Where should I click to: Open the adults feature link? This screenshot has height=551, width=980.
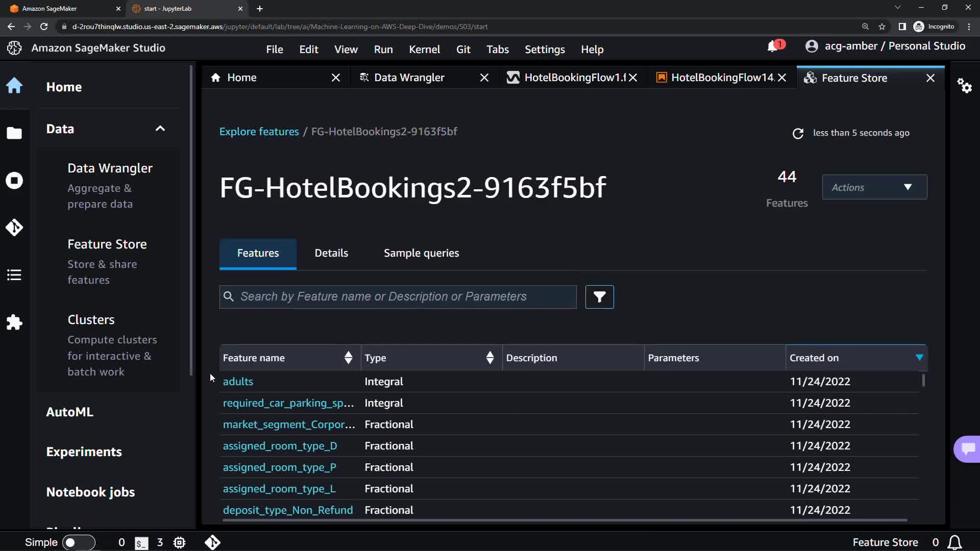click(x=238, y=382)
